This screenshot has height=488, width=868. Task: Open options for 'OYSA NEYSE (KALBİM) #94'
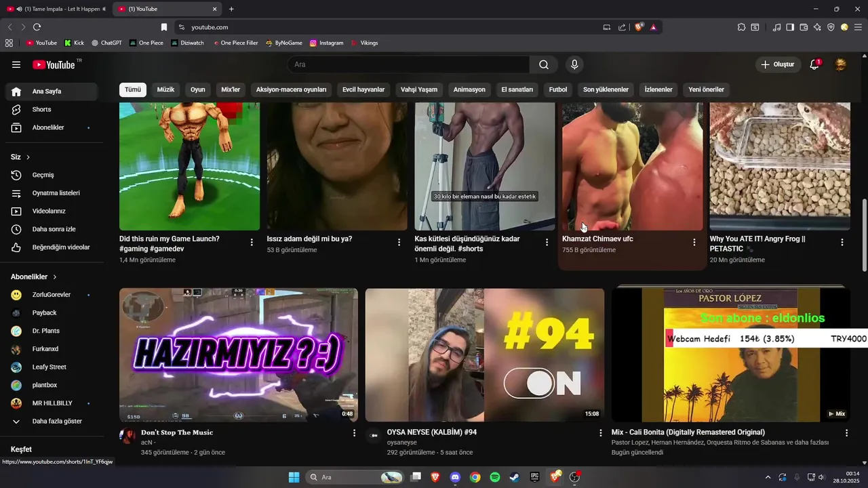[600, 432]
